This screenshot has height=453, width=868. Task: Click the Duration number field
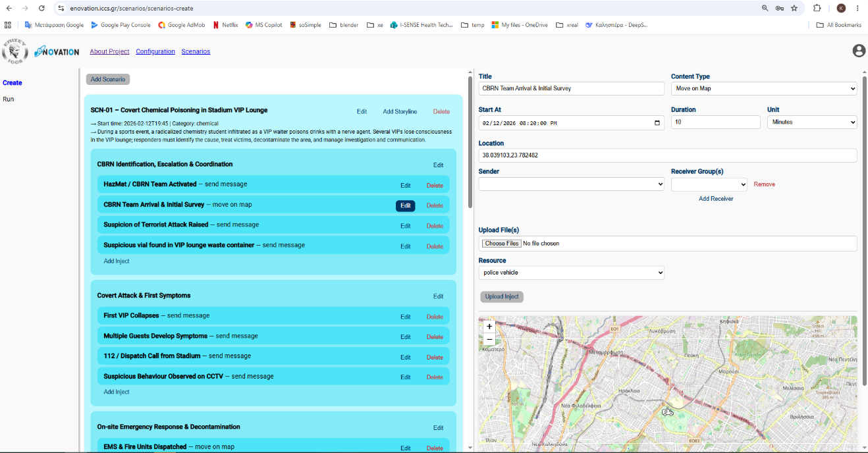click(716, 122)
